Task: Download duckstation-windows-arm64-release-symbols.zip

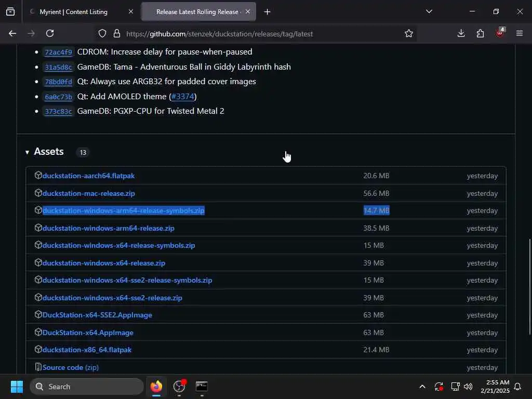Action: 124,211
